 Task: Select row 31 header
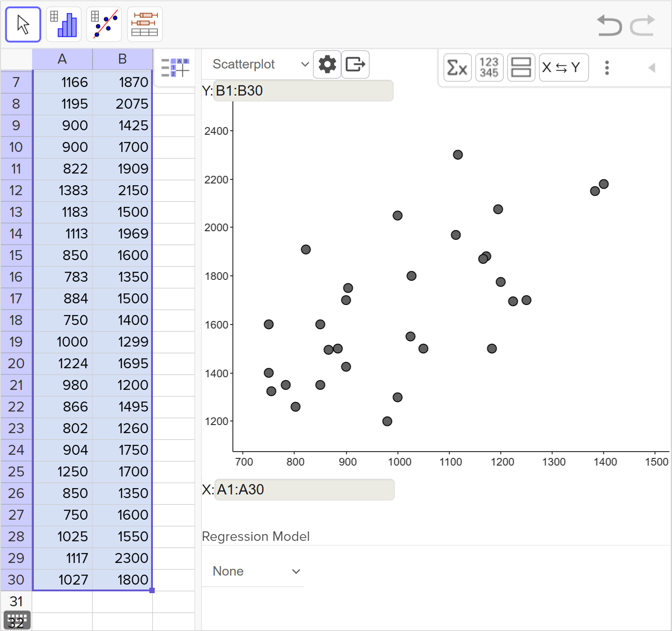(16, 602)
